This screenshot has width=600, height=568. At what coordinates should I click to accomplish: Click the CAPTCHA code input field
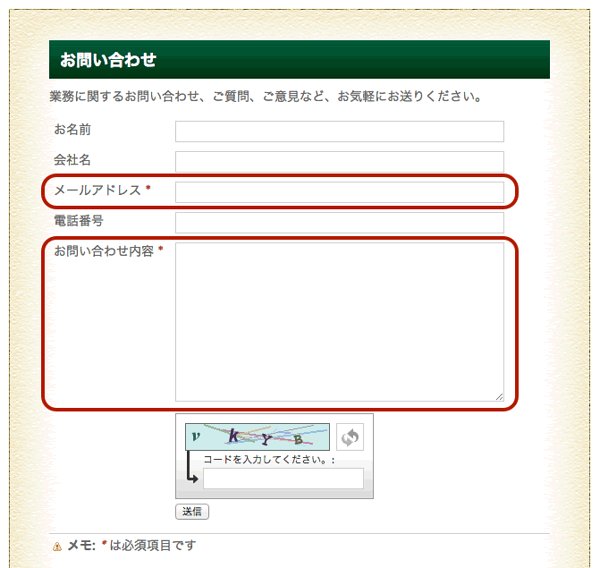283,478
